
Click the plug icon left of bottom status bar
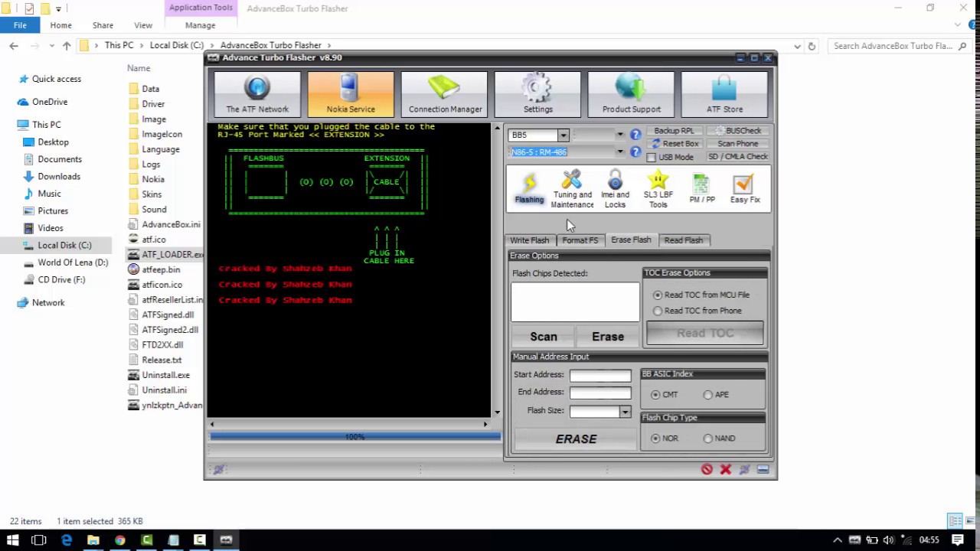click(219, 469)
